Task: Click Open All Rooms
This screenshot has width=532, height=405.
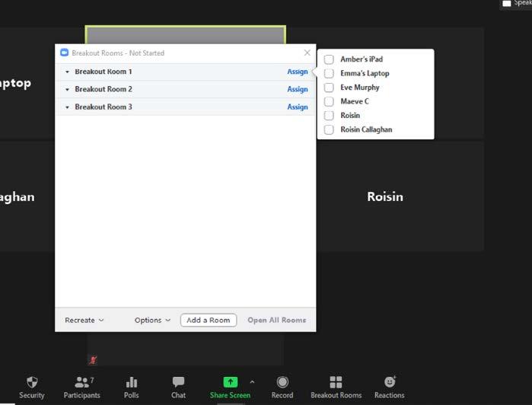Action: [x=276, y=320]
